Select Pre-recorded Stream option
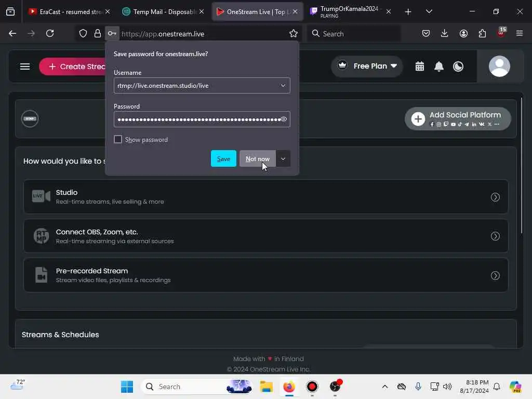This screenshot has width=532, height=399. point(265,275)
